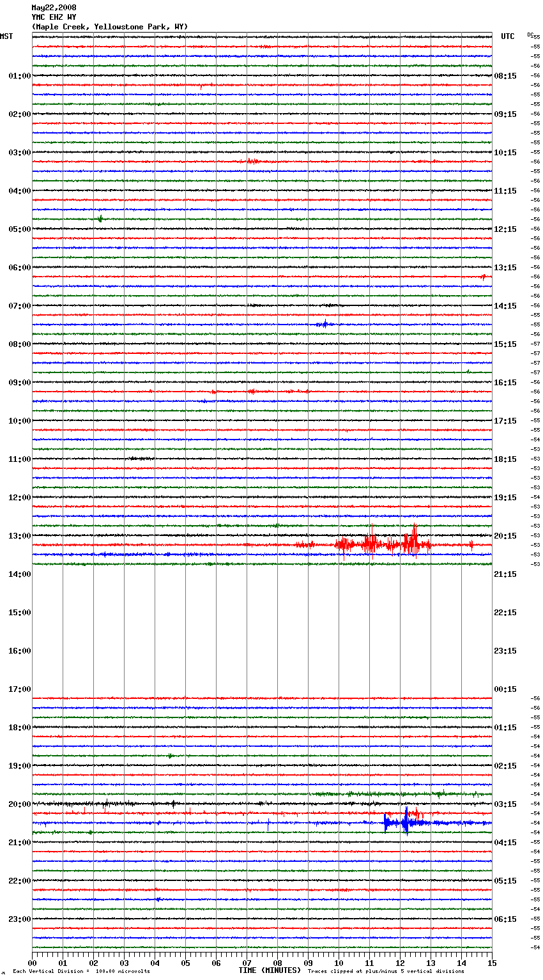The image size is (543, 980).
Task: Click the 08:15 UTC time label
Action: point(505,76)
